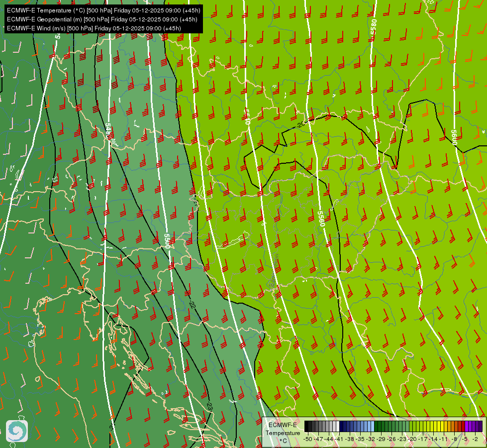
Task: Click the -2 legend value
Action: (475, 439)
